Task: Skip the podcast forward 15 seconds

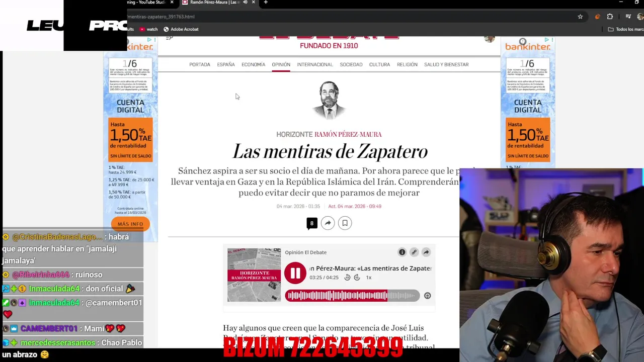Action: pos(357,278)
